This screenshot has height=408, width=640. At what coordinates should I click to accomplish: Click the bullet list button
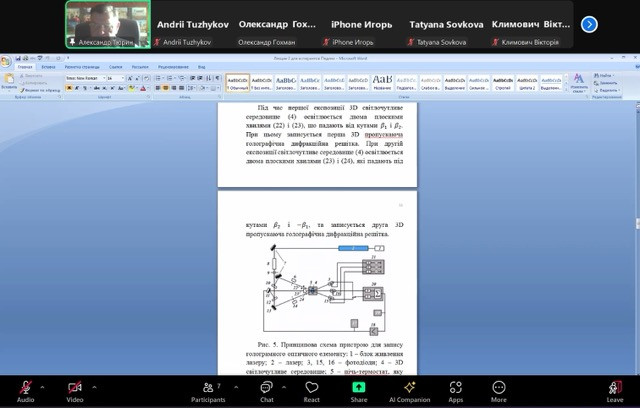(158, 78)
